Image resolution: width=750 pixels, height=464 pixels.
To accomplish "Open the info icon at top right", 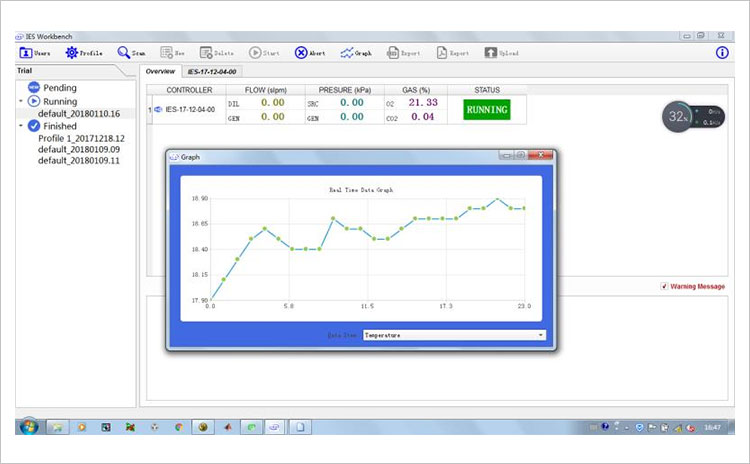I will [723, 52].
